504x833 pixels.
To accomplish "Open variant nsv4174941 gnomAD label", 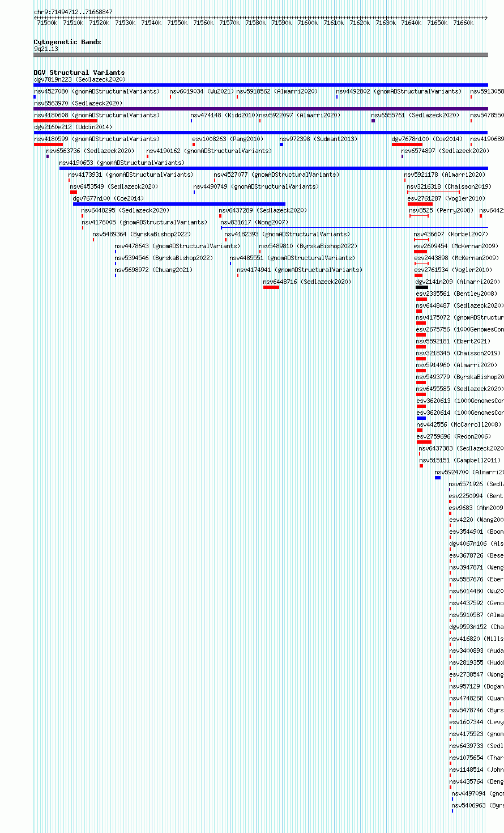I will [300, 270].
